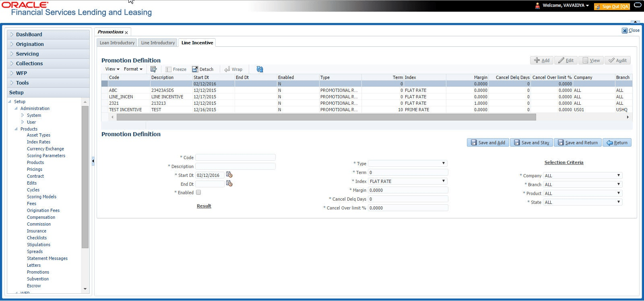The width and height of the screenshot is (644, 301).
Task: Sort by the Start Dt column header
Action: [x=213, y=77]
